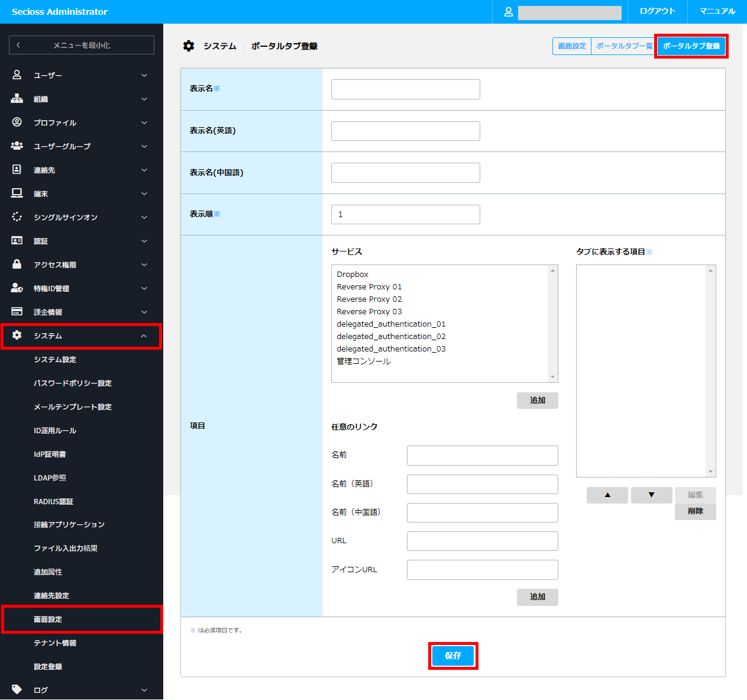Image resolution: width=747 pixels, height=700 pixels.
Task: Click the ログ tag icon
Action: point(17,690)
